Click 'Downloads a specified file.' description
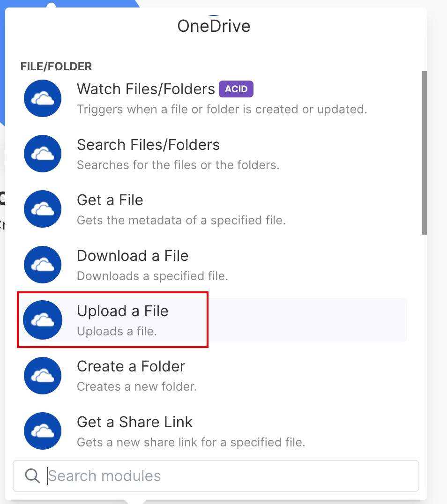This screenshot has width=447, height=504. (x=152, y=276)
